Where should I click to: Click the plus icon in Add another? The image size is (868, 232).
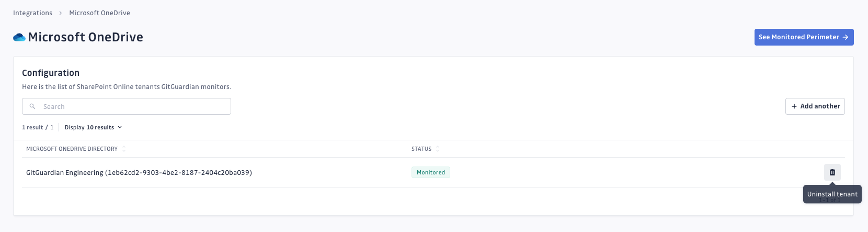[x=794, y=106]
